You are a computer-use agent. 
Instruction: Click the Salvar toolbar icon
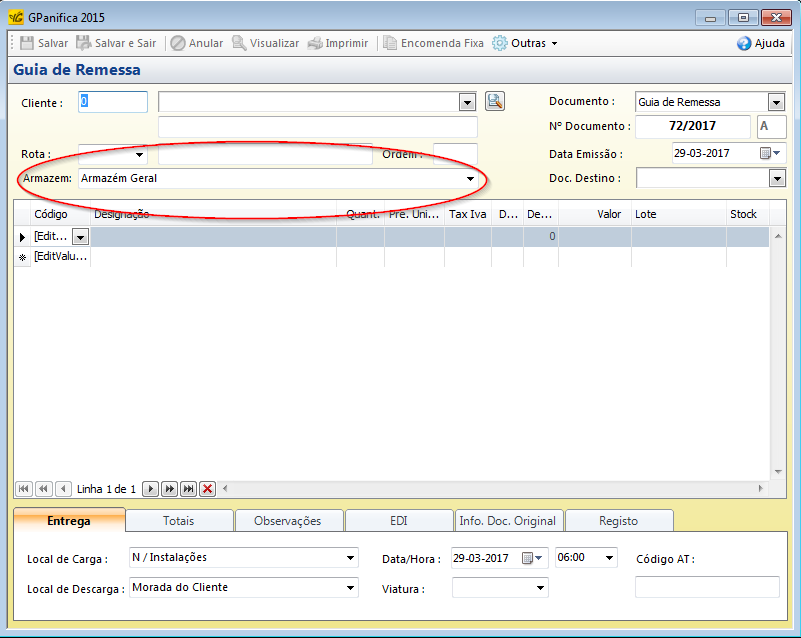pyautogui.click(x=27, y=43)
